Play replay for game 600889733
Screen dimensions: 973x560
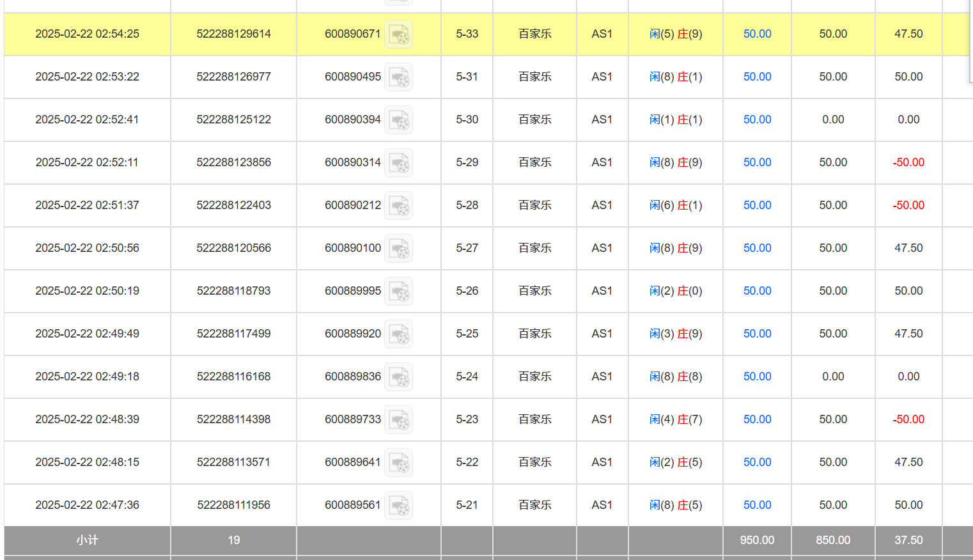tap(398, 420)
